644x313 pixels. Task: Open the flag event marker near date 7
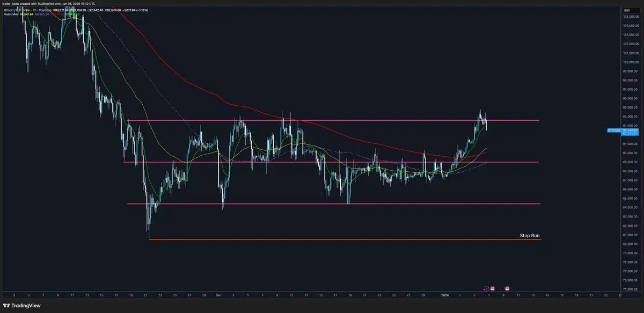pyautogui.click(x=492, y=288)
